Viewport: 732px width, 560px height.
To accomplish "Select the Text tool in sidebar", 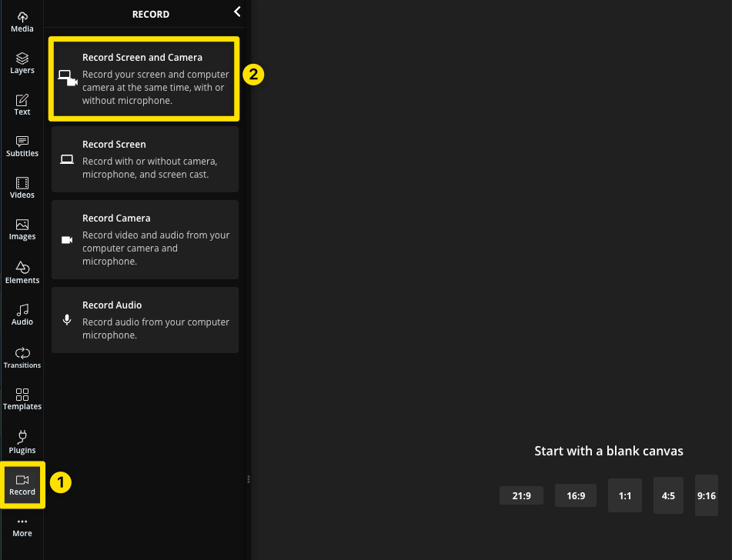I will tap(22, 105).
